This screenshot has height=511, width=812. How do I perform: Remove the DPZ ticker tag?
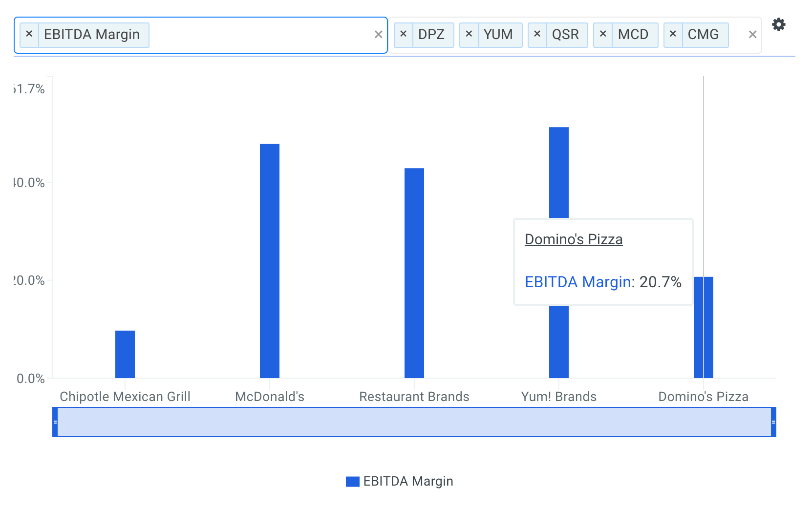click(x=404, y=35)
